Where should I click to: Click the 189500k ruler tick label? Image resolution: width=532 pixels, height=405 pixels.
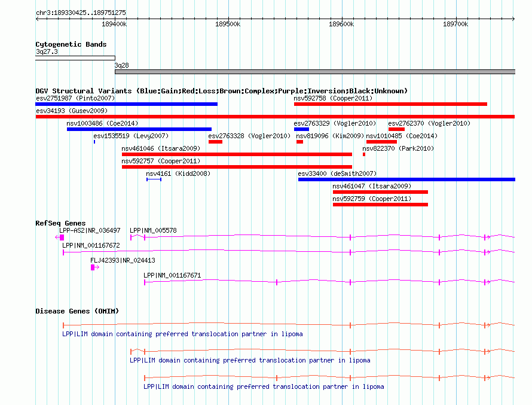click(228, 24)
